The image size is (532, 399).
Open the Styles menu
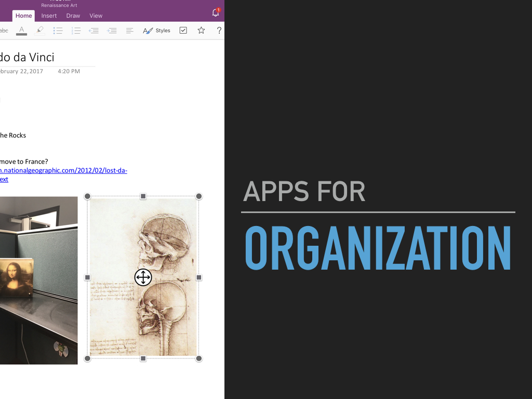pos(156,31)
